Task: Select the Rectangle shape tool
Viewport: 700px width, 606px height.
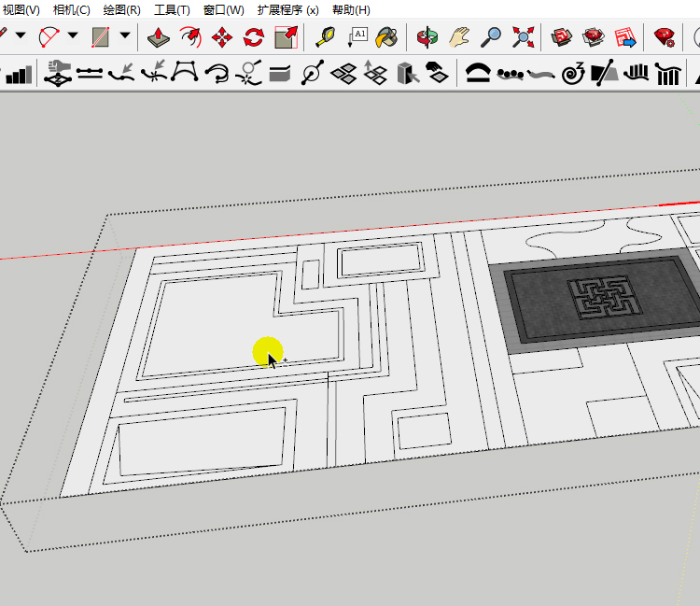Action: coord(101,37)
